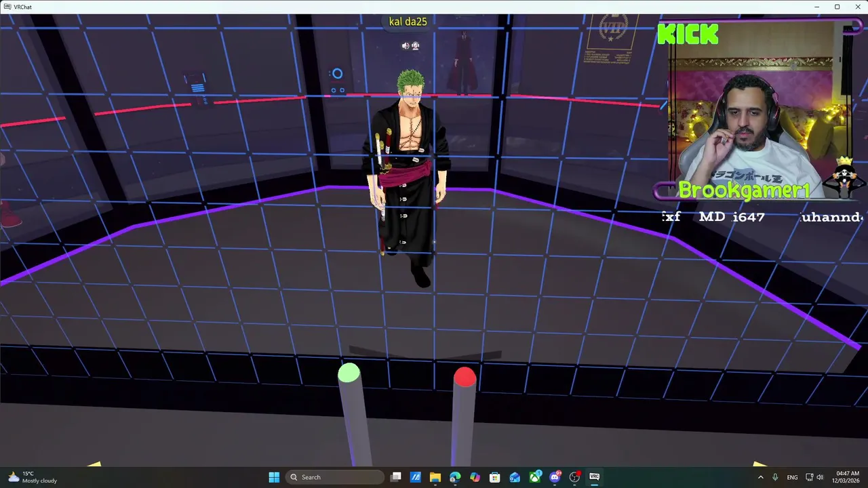Select the green-haired avatar in black coat
This screenshot has width=868, height=488.
tap(408, 178)
